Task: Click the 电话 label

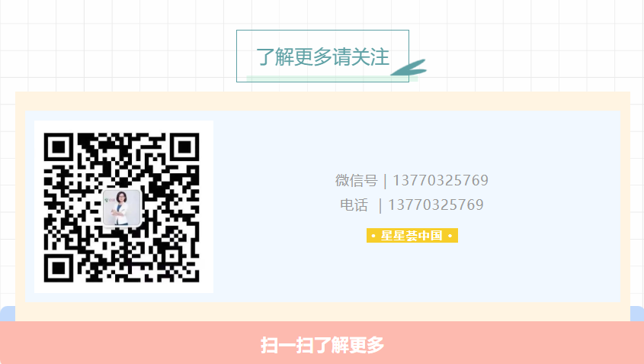Action: coord(354,205)
